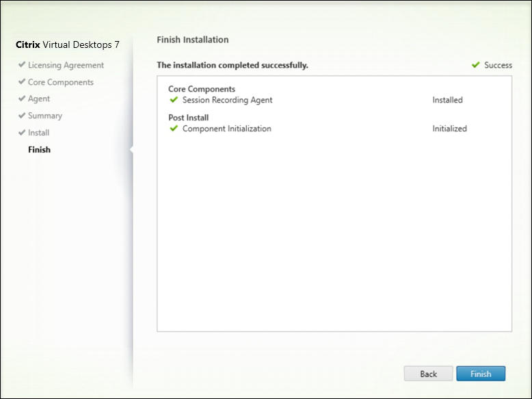Select Core Components step in sidebar
Viewport: 532px width, 399px height.
coord(61,82)
